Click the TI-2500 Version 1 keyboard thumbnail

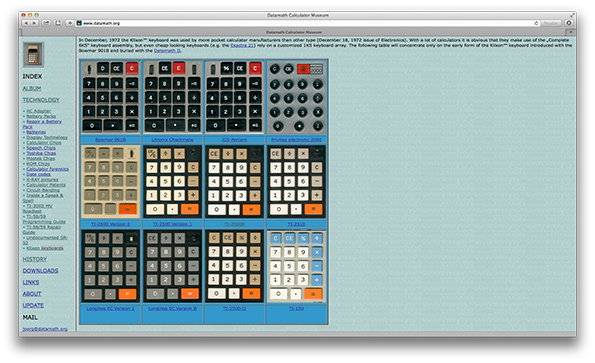pos(173,182)
